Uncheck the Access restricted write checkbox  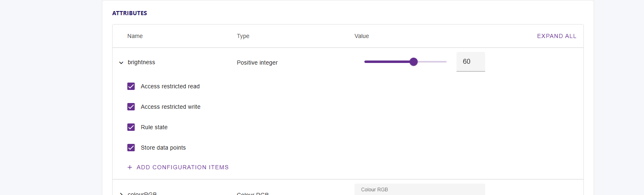[x=131, y=107]
